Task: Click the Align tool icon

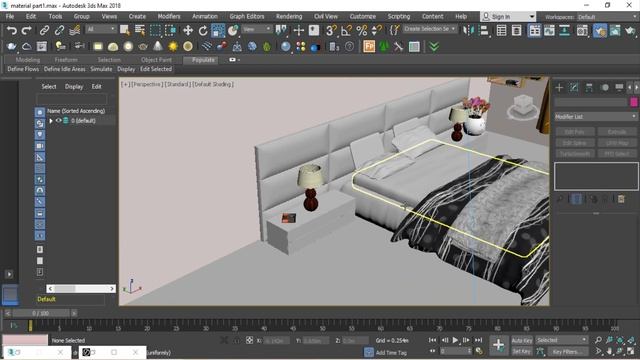Action: tap(484, 30)
